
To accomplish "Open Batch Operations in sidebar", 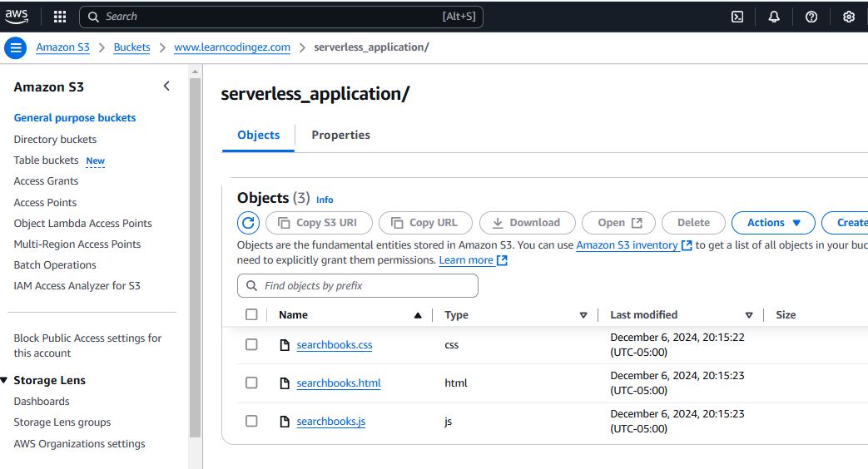I will tap(55, 265).
